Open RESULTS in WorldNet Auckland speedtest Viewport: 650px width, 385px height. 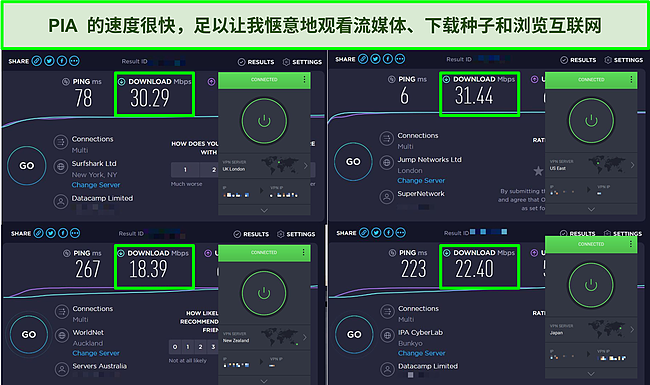[251, 234]
